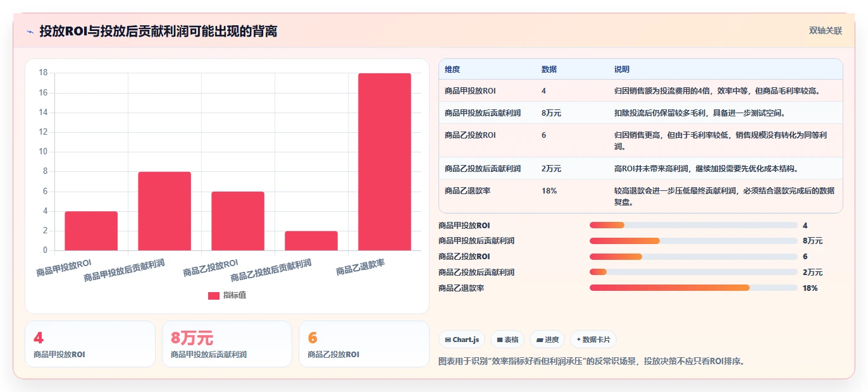
Task: Click x-axis label 商品甲投放ROI
Action: click(x=64, y=267)
